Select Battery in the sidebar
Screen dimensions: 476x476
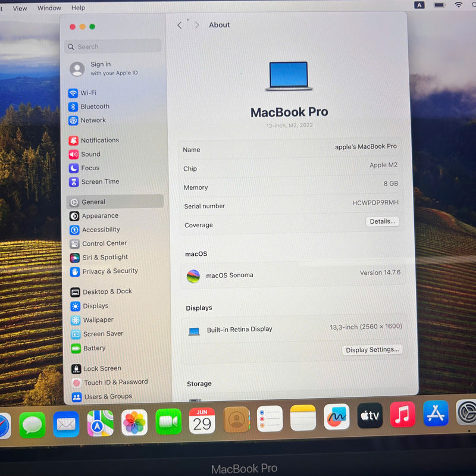click(94, 348)
